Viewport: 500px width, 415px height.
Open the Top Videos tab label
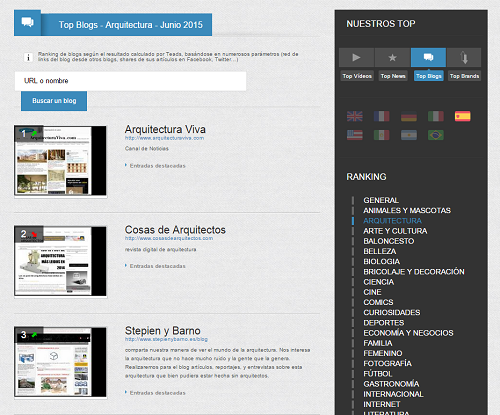(357, 76)
